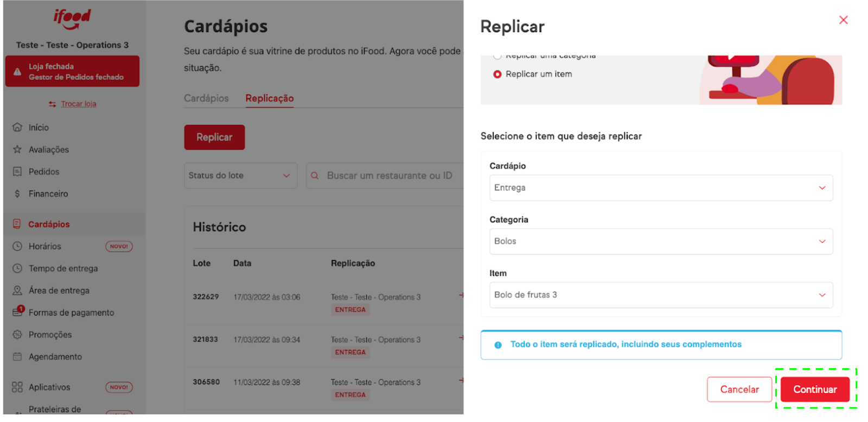Image resolution: width=868 pixels, height=422 pixels.
Task: Click the Histórico heading
Action: coord(219,227)
